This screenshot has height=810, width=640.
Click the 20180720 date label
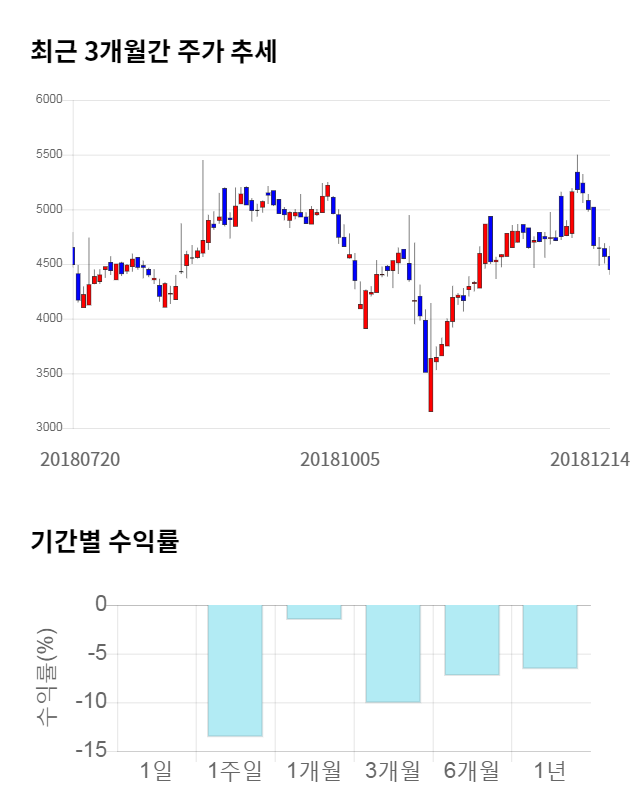click(x=80, y=459)
